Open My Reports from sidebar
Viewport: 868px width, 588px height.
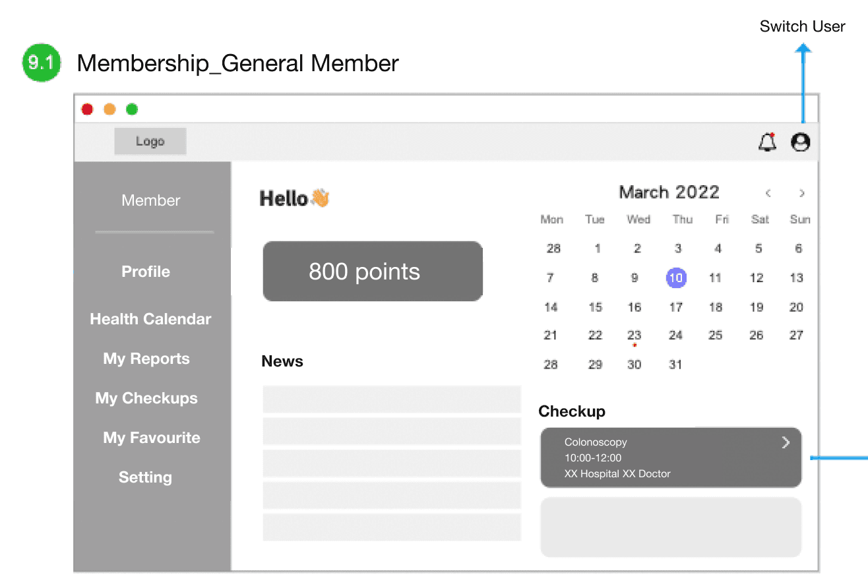pos(146,359)
